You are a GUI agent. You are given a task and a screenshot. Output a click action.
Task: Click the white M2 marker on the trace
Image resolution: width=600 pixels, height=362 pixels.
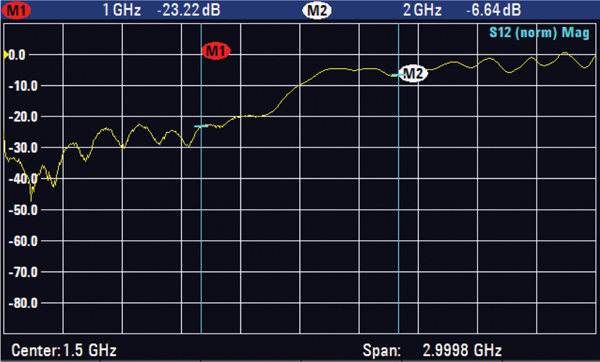coord(413,73)
